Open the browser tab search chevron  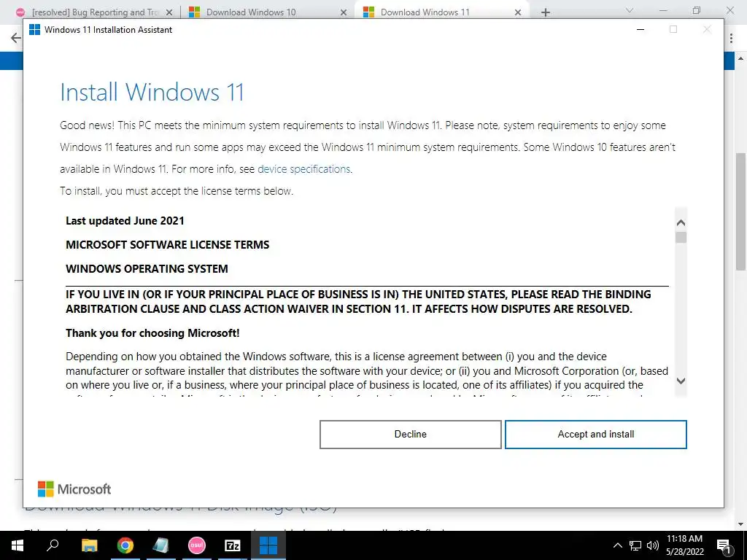point(630,10)
